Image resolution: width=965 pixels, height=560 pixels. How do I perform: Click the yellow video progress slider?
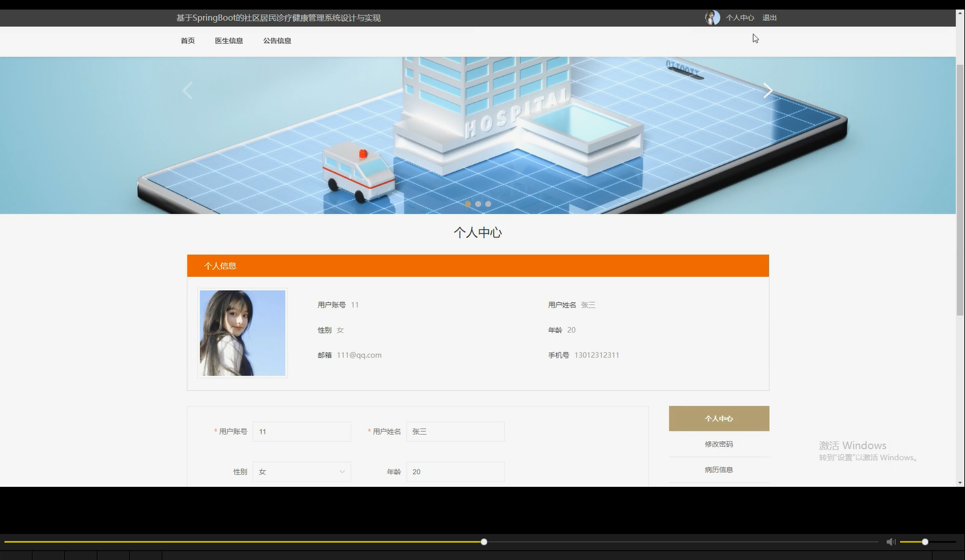pos(483,542)
